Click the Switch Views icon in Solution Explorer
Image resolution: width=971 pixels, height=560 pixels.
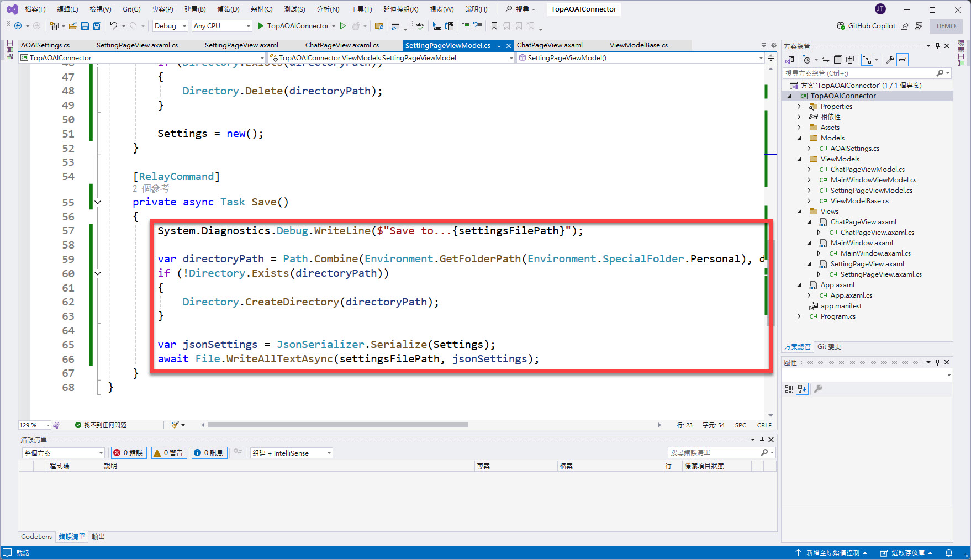790,60
